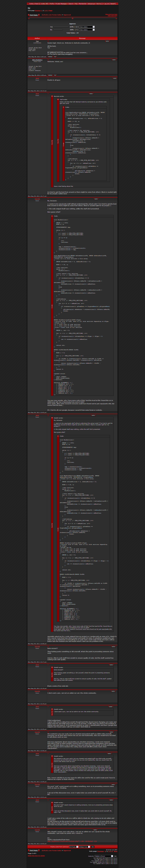Click the 'View previous topic' link
This screenshot has width=145, height=868.
coord(111,14)
